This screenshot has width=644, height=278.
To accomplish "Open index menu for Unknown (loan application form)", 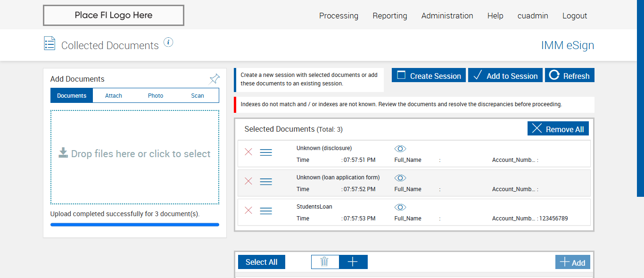I will 266,182.
